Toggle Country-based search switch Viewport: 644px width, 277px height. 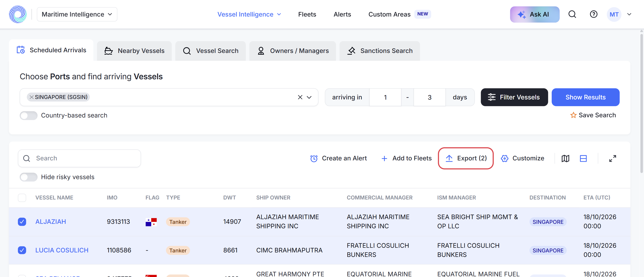[28, 115]
